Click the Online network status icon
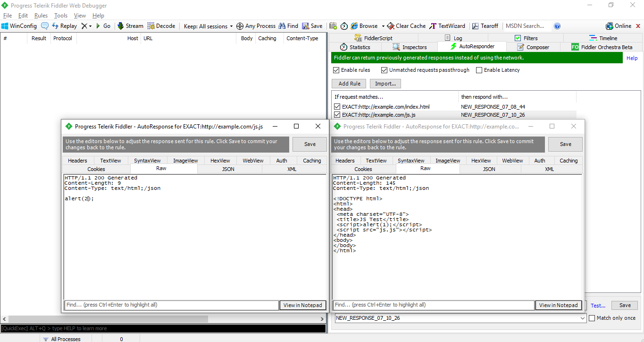The width and height of the screenshot is (644, 342). coord(610,26)
